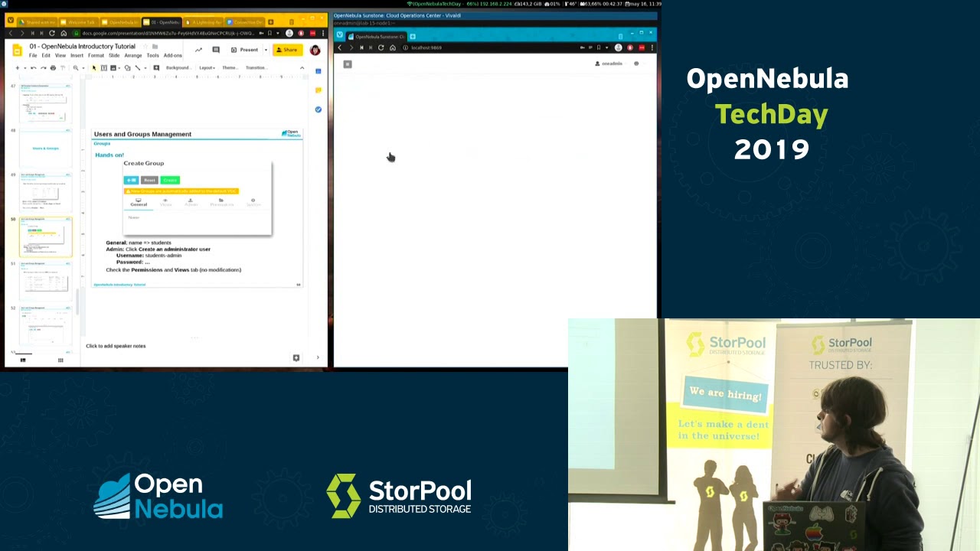The height and width of the screenshot is (551, 980).
Task: Open the Sunstone zone globe dropdown
Action: pyautogui.click(x=636, y=64)
